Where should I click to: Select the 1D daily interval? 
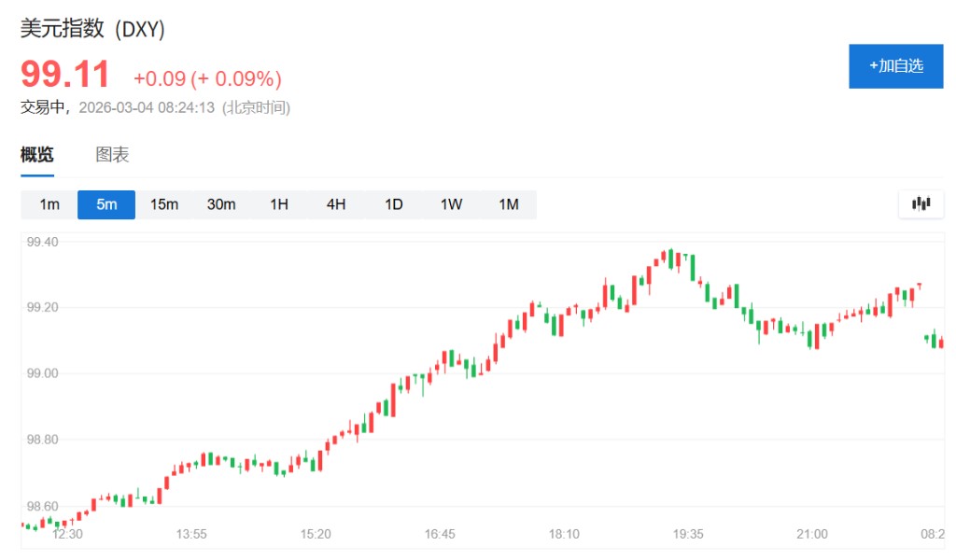394,204
